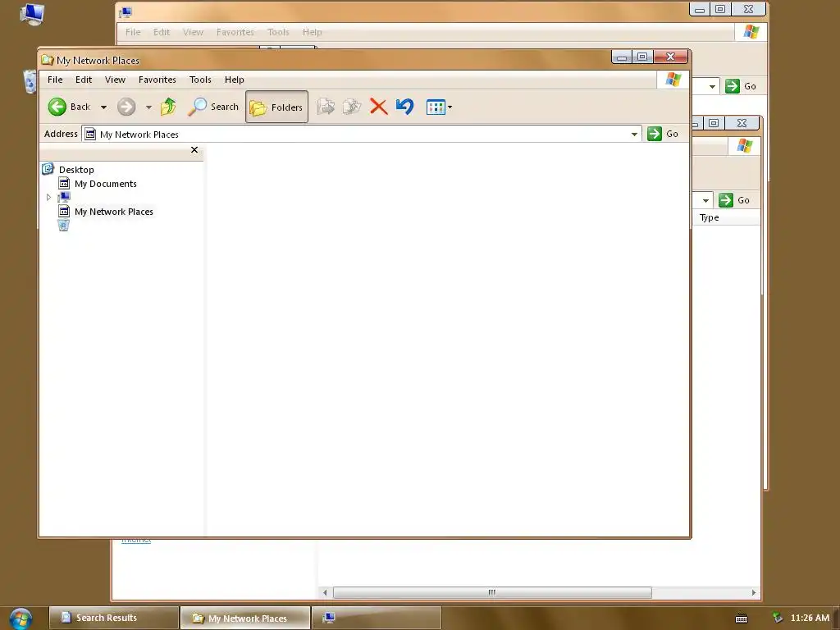Expand address dropdown in top back window
Viewport: 840px width, 630px height.
712,86
